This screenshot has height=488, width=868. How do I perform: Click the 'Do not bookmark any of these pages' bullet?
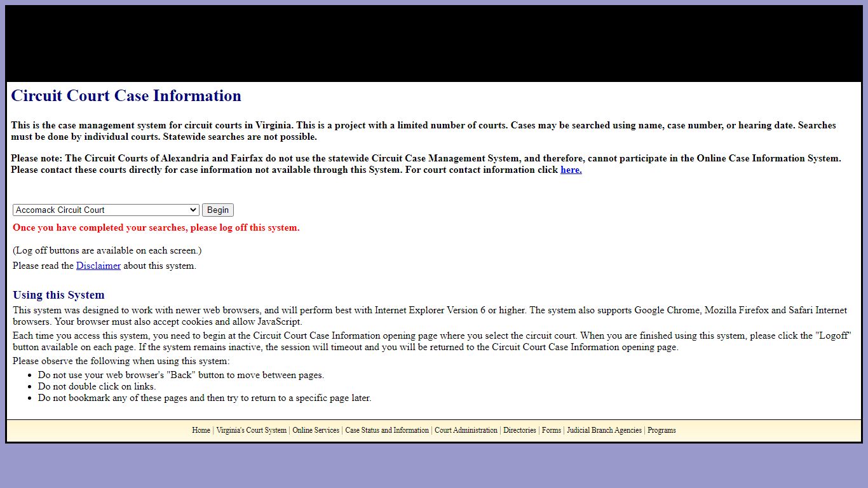click(x=205, y=398)
